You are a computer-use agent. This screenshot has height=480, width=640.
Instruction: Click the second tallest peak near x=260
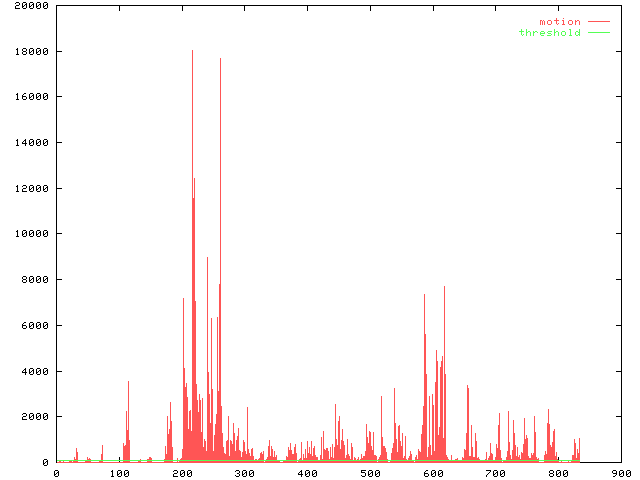coord(221,60)
